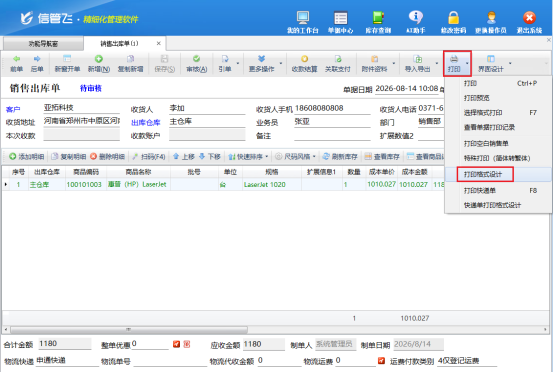Open 我的工作台 from the header
554x372 pixels.
302,22
